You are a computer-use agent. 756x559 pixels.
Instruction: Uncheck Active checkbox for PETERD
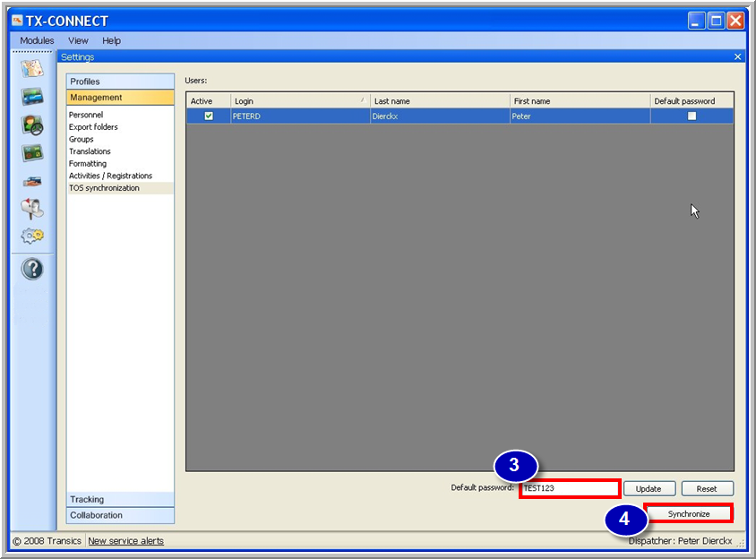pos(209,116)
